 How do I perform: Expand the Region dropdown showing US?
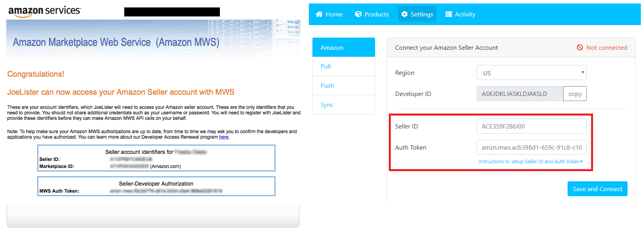(532, 73)
